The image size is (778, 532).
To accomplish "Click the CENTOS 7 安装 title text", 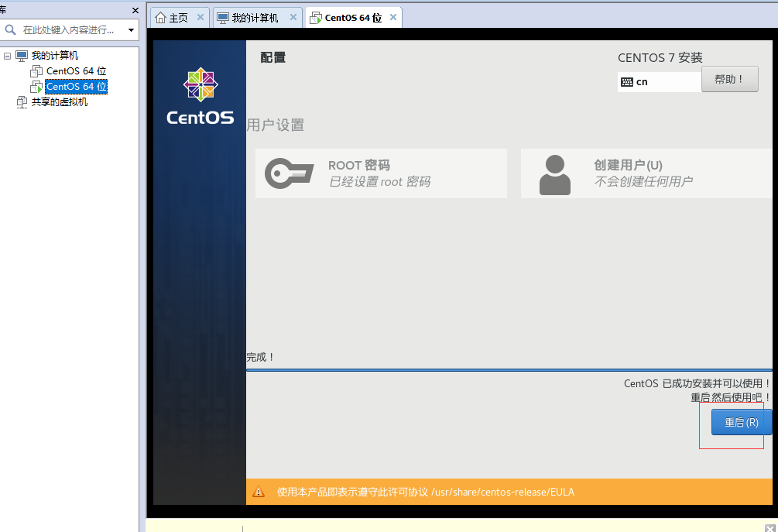I will point(660,58).
